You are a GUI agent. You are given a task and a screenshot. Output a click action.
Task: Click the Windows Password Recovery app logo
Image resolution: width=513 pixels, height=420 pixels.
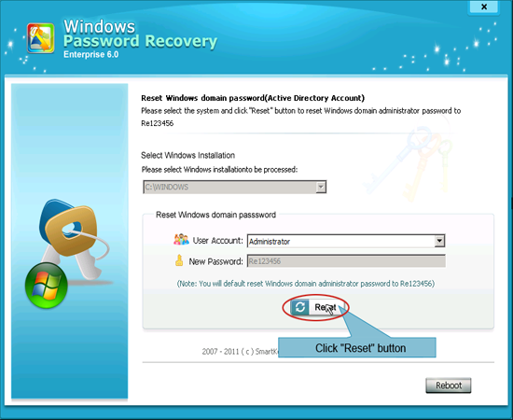40,38
